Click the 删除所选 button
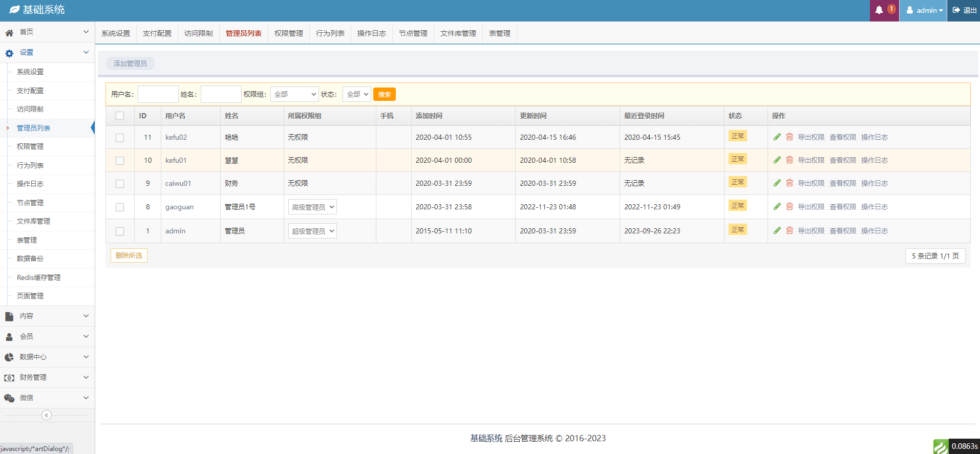Screen dimensions: 980x454 pyautogui.click(x=129, y=255)
